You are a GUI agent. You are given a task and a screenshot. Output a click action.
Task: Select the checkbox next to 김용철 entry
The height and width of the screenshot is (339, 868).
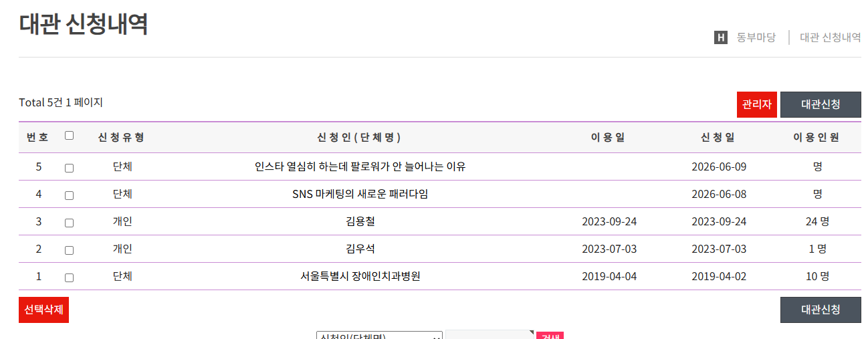pos(69,223)
